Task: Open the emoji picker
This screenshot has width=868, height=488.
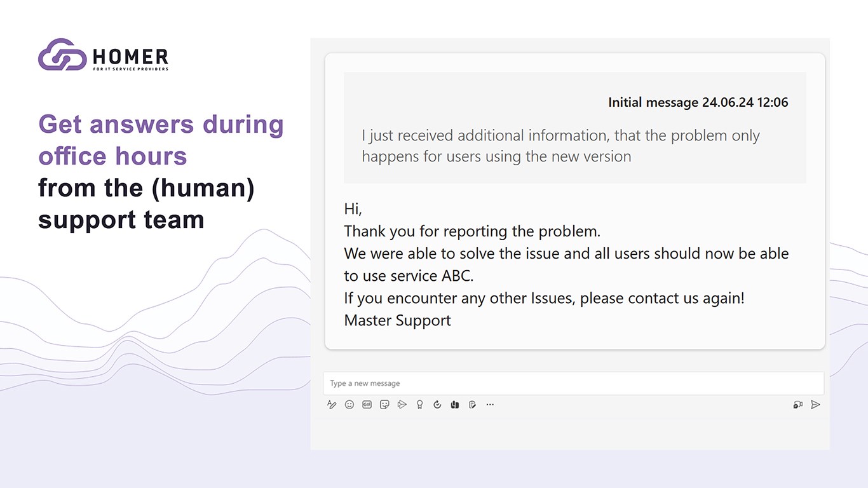Action: click(x=349, y=404)
